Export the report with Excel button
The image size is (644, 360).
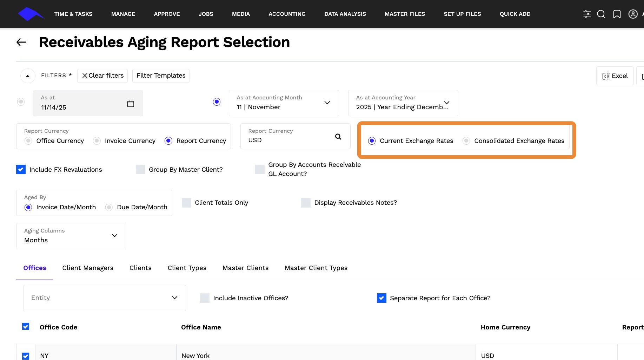tap(615, 76)
